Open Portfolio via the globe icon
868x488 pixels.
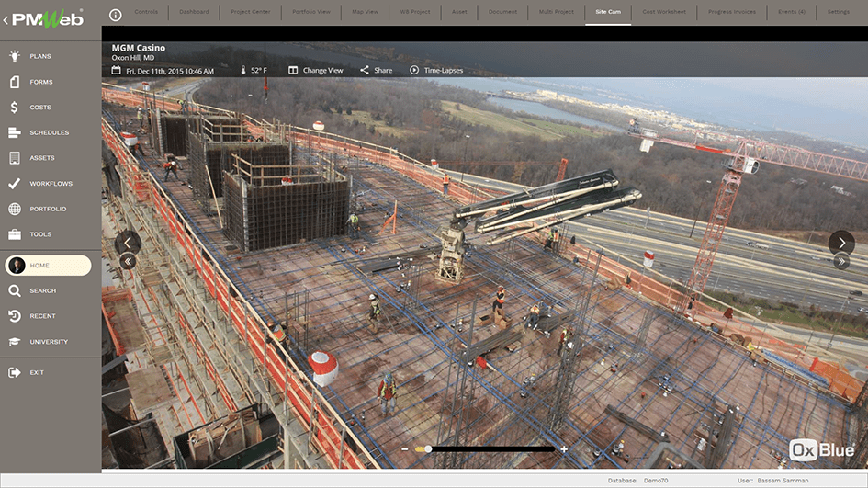pos(15,209)
